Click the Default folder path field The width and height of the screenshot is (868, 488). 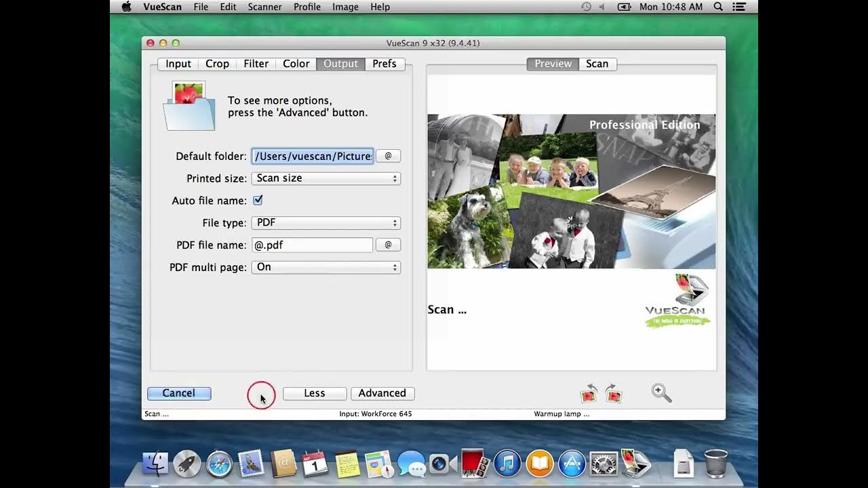(313, 156)
